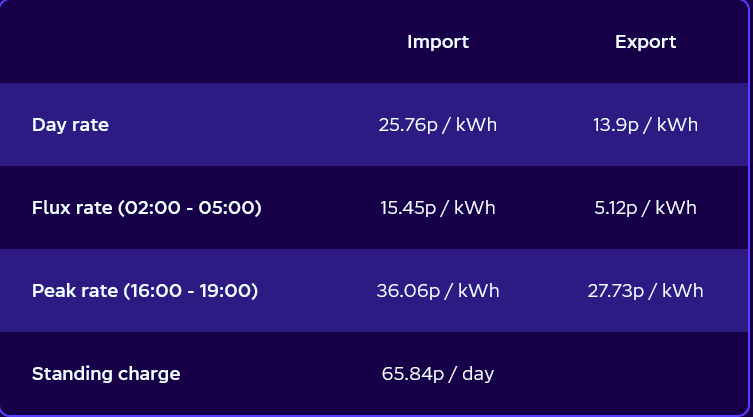
Task: Click the Export column header
Action: [645, 42]
